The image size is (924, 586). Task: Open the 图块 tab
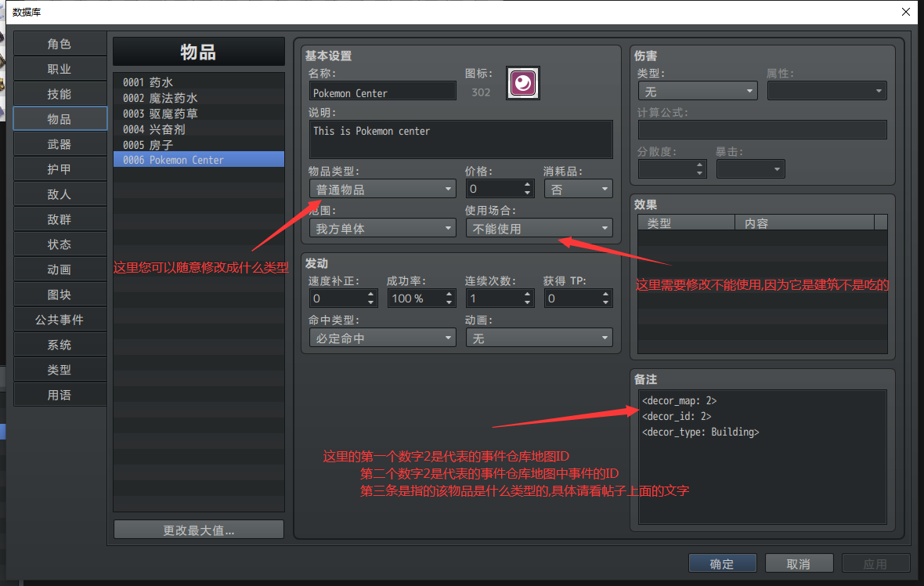pos(60,295)
